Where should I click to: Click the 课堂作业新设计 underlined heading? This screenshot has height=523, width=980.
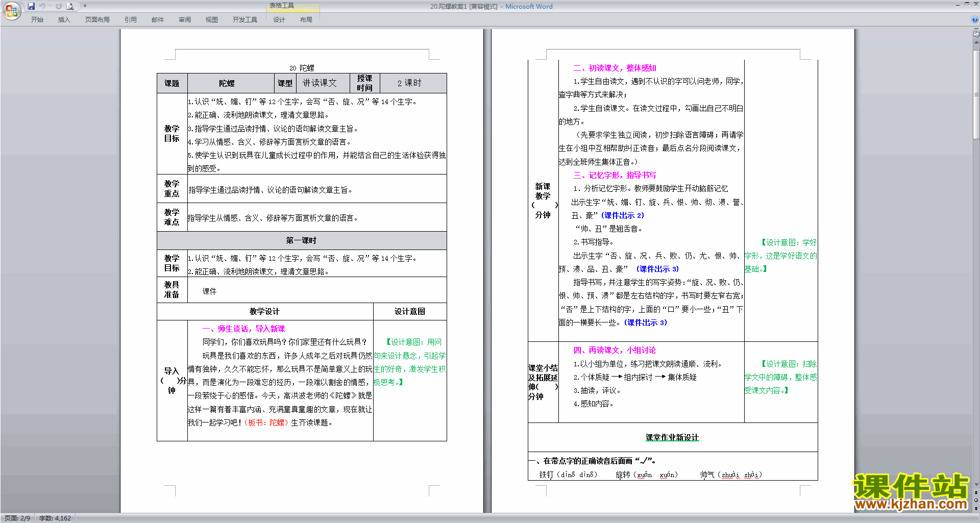(x=672, y=437)
